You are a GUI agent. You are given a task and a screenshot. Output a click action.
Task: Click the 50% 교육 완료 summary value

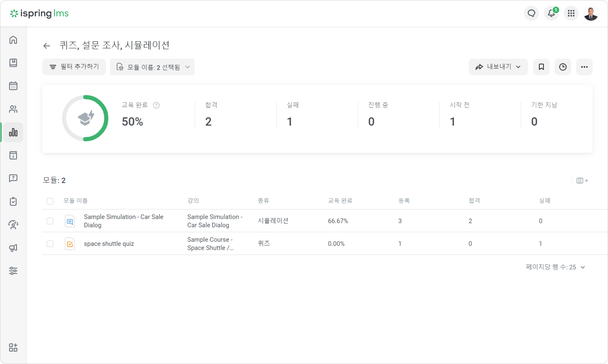[x=132, y=122]
